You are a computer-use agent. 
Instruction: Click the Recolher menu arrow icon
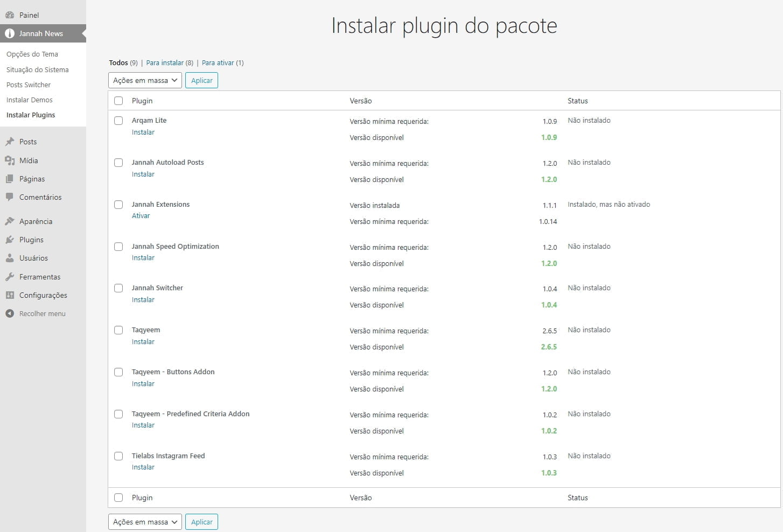10,313
